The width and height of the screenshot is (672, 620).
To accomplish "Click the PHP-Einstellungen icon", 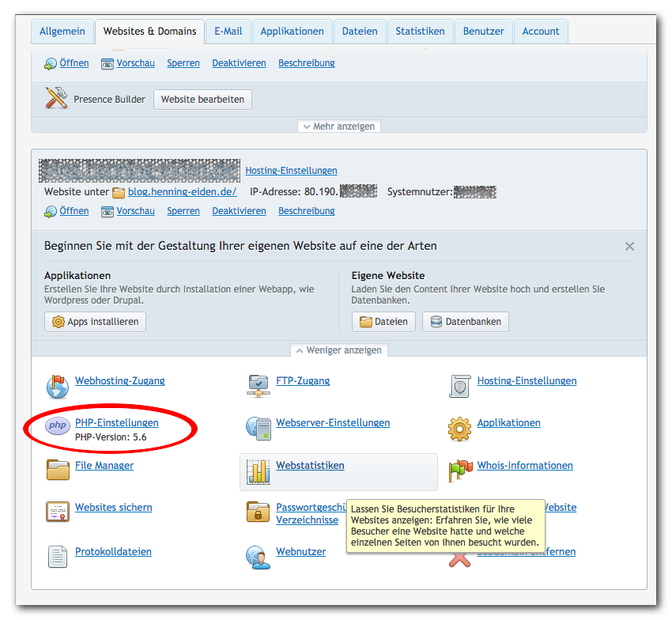I will [58, 426].
